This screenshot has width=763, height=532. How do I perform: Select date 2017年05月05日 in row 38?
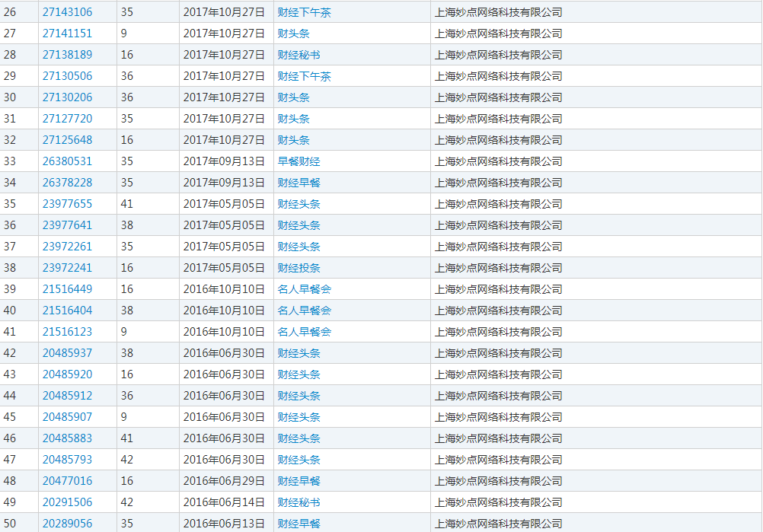(x=224, y=268)
